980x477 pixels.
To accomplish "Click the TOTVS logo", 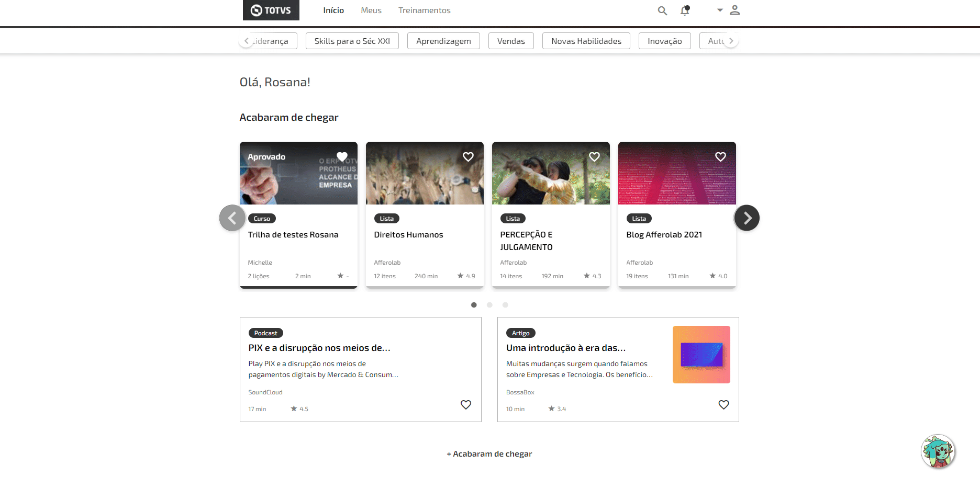I will 271,10.
